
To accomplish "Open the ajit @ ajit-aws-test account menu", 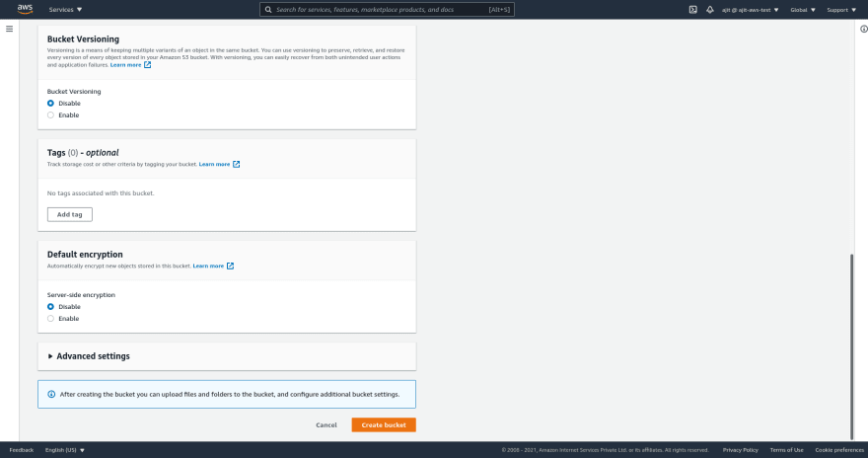I will pyautogui.click(x=750, y=10).
